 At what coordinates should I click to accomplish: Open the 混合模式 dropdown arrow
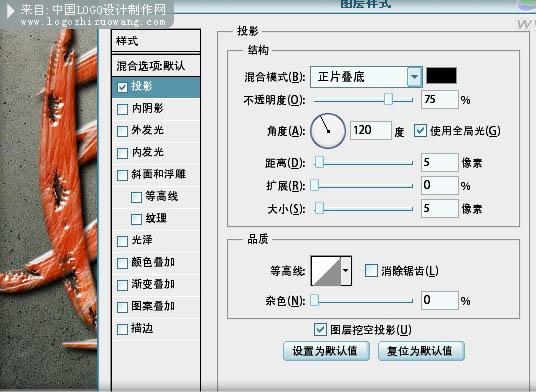click(x=414, y=77)
